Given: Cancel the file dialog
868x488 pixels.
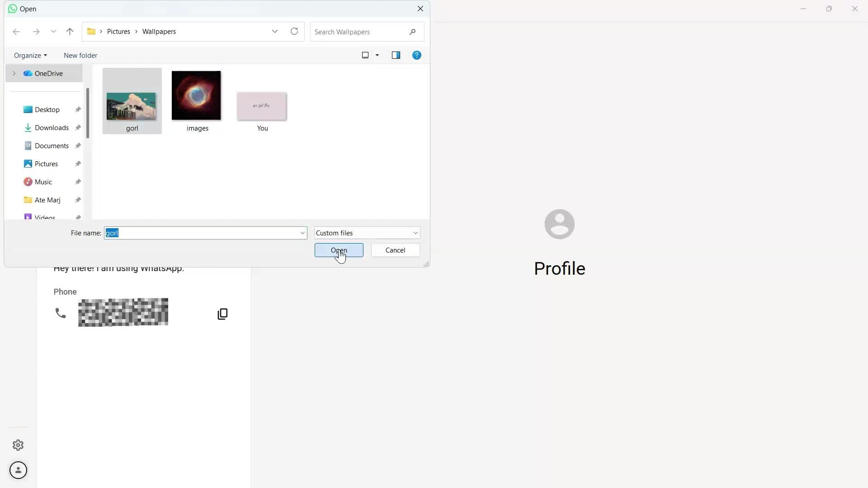Looking at the screenshot, I should coord(395,250).
